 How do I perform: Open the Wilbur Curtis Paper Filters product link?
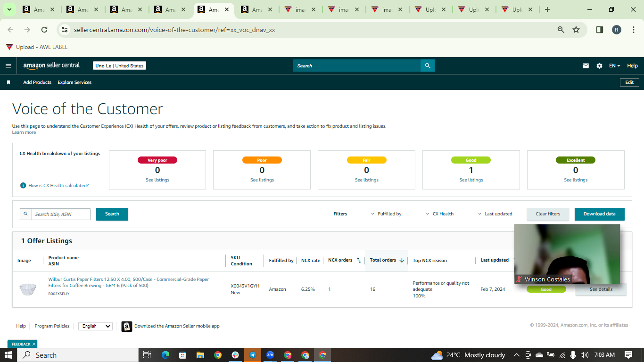coord(129,282)
